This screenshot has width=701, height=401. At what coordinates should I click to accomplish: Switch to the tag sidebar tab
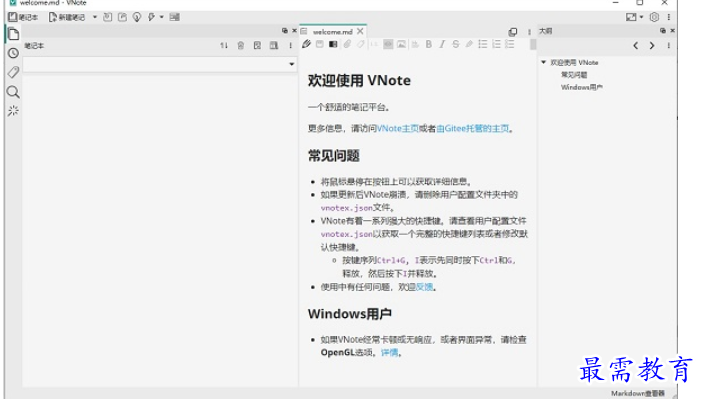[x=13, y=72]
